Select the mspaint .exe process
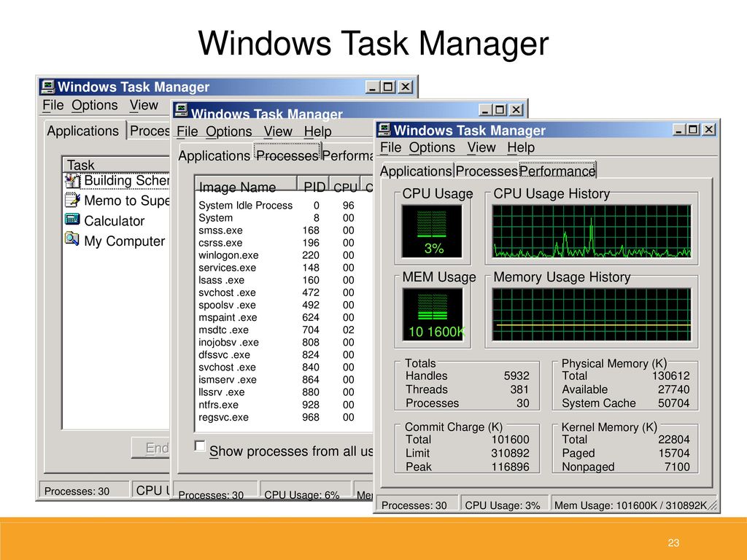This screenshot has width=747, height=560. point(283,317)
